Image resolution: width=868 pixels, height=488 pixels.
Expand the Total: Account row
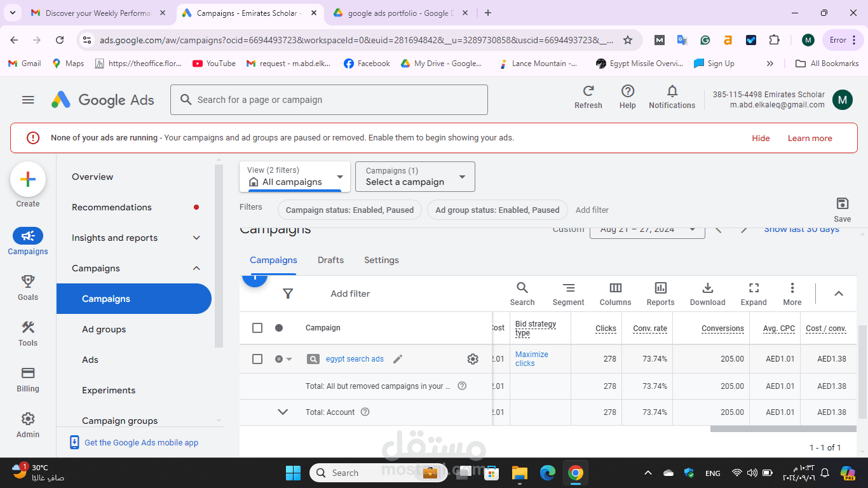[x=283, y=412]
